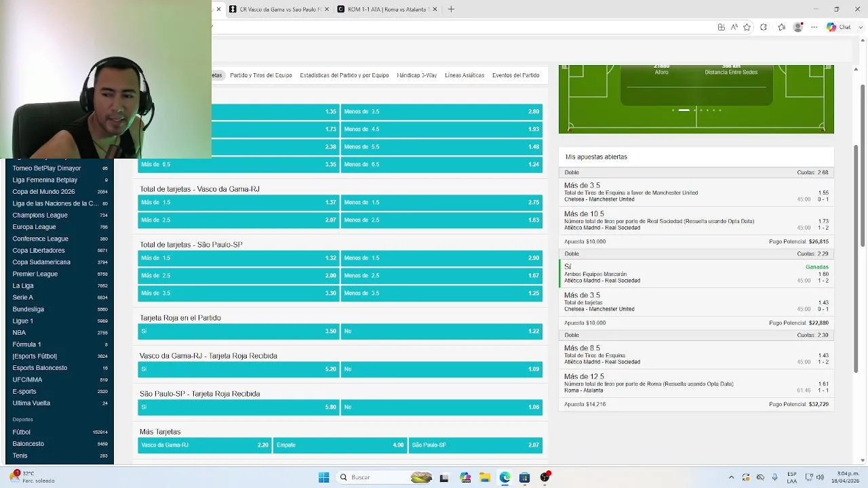Open a new browser tab

pyautogui.click(x=451, y=9)
